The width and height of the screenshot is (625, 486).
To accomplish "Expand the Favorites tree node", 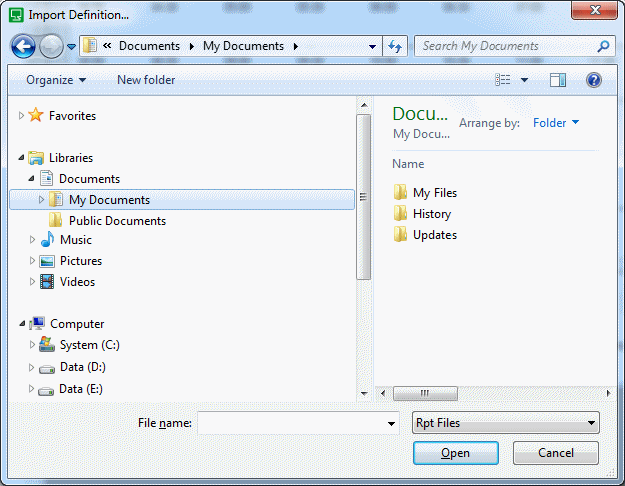I will (22, 116).
